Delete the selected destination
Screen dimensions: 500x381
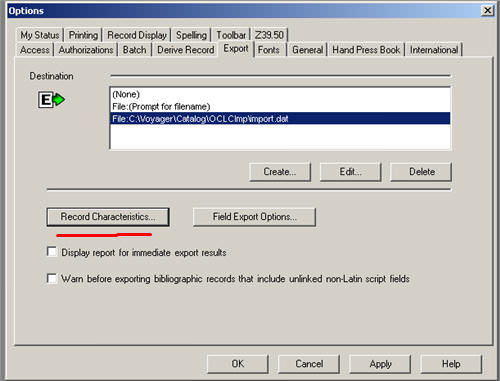421,172
